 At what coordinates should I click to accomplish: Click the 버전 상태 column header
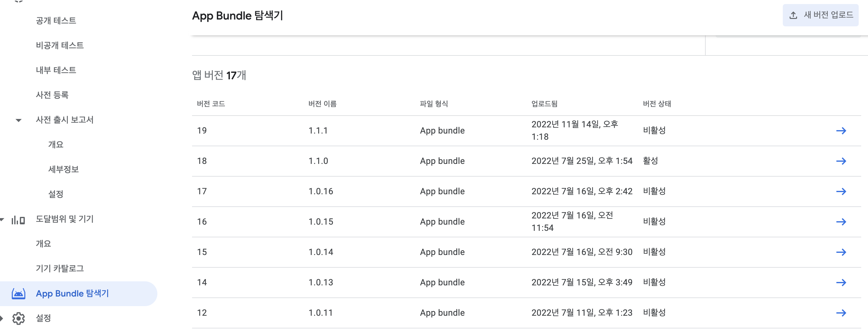[657, 104]
